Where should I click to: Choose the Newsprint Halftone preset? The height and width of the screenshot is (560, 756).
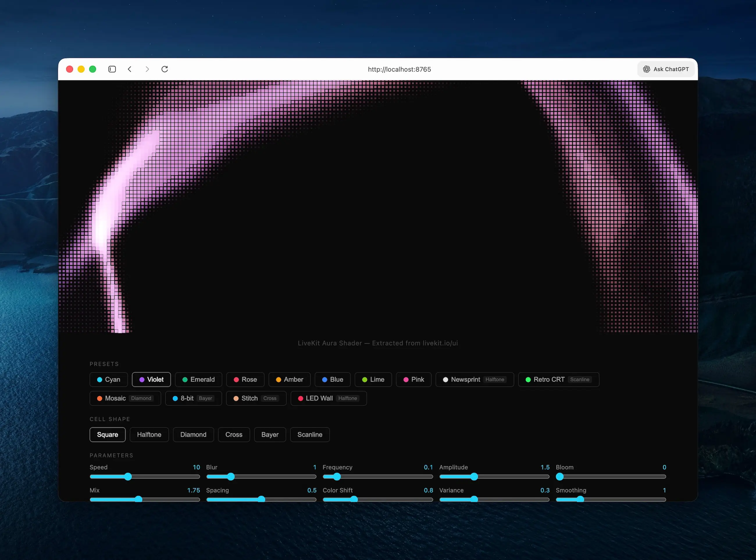tap(475, 379)
